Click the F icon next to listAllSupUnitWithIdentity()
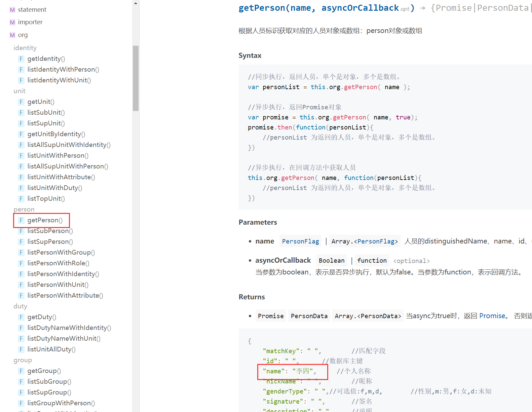 21,145
